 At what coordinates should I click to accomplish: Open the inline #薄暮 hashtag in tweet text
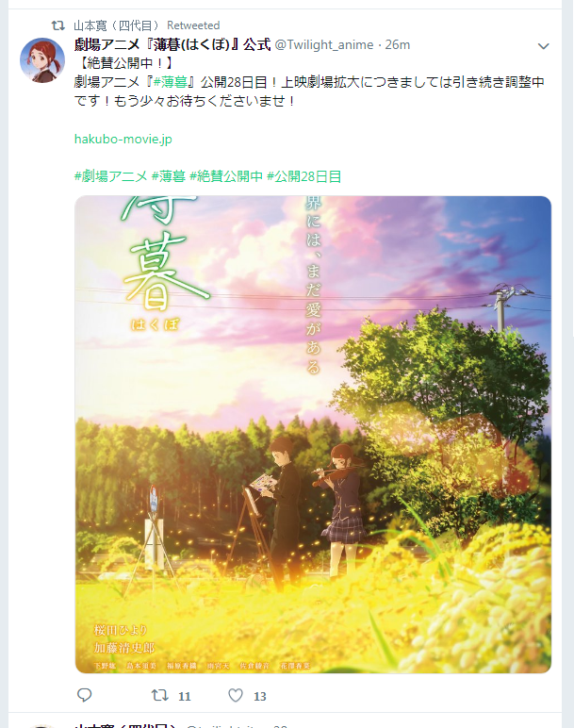[x=171, y=82]
